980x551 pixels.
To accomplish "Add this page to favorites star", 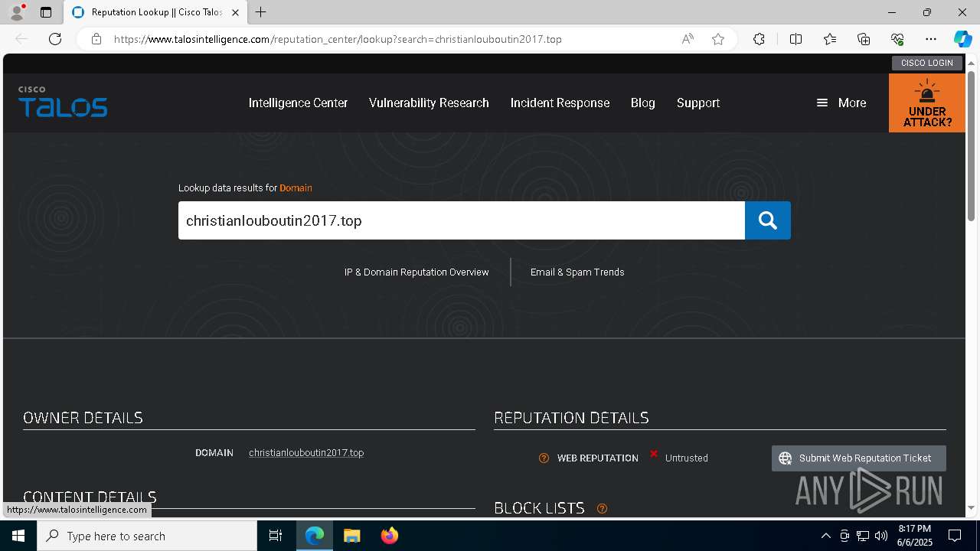I will coord(718,39).
